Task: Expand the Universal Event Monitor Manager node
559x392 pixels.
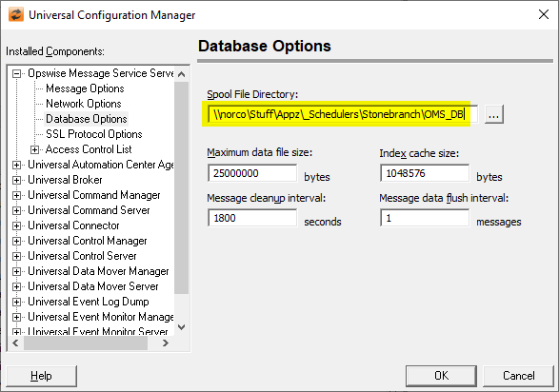Action: click(16, 317)
